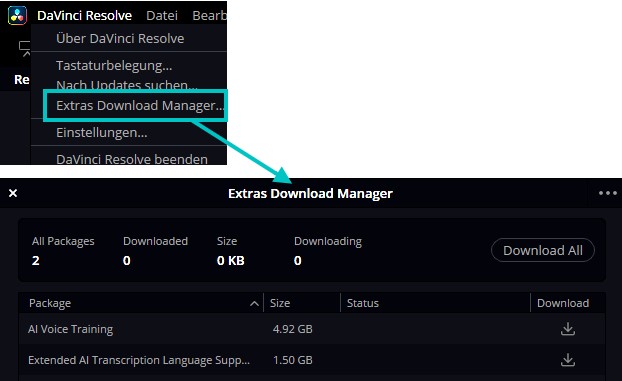
Task: Select the AI Voice Training row text
Action: point(71,329)
